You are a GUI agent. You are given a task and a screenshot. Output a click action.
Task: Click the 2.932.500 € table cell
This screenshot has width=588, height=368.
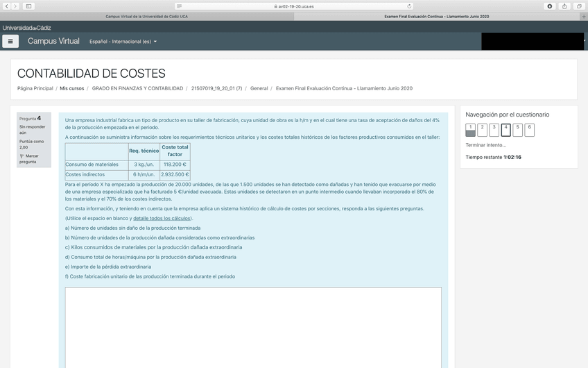pos(175,174)
